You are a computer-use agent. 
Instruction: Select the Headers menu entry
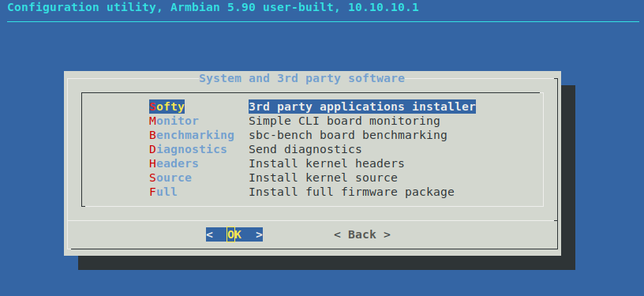174,163
